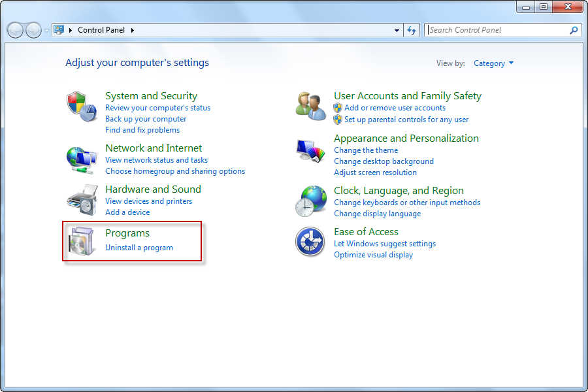Minimize the Control Panel window

click(x=526, y=7)
